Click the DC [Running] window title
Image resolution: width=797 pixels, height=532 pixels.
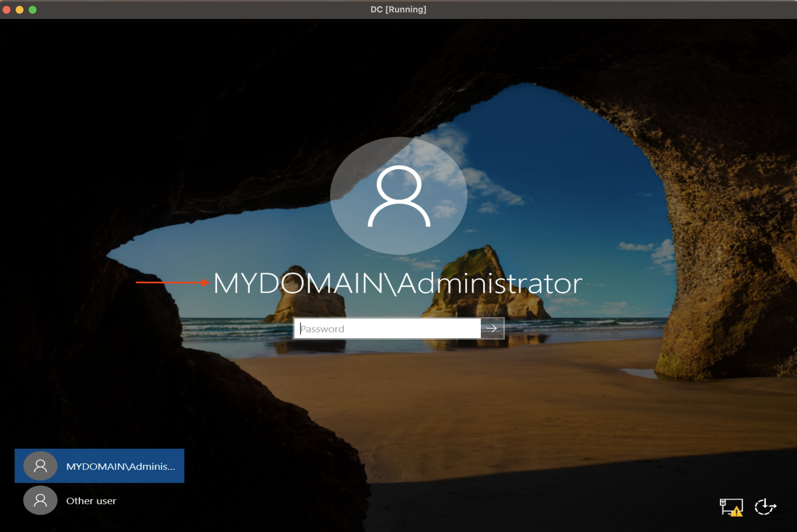pyautogui.click(x=398, y=9)
